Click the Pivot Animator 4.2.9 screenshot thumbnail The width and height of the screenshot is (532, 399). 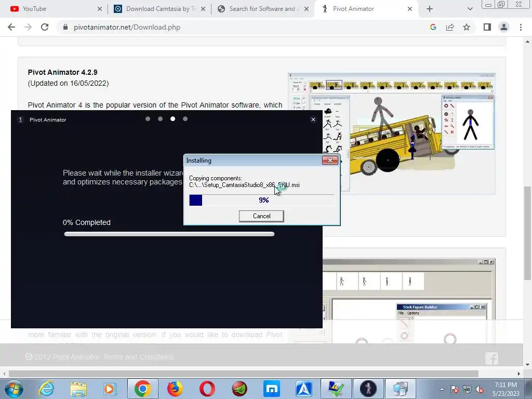click(392, 134)
